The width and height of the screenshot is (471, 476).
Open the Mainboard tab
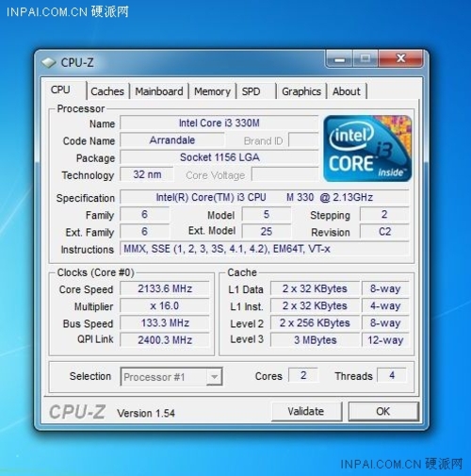159,91
